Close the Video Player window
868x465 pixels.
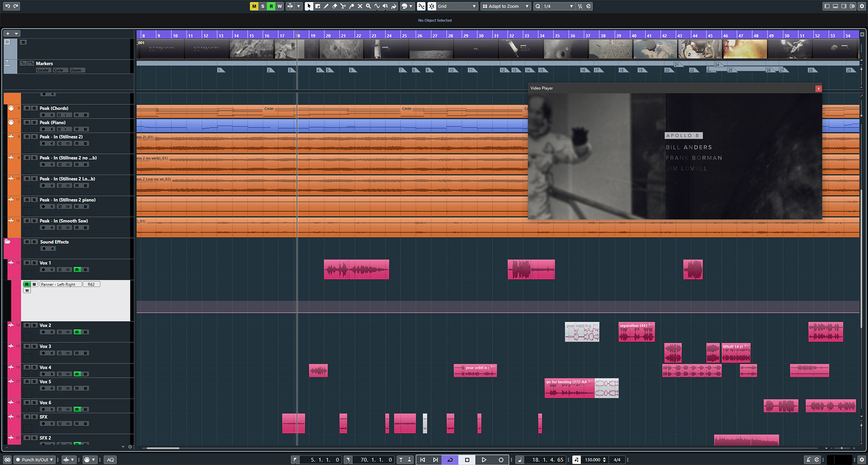(x=818, y=88)
